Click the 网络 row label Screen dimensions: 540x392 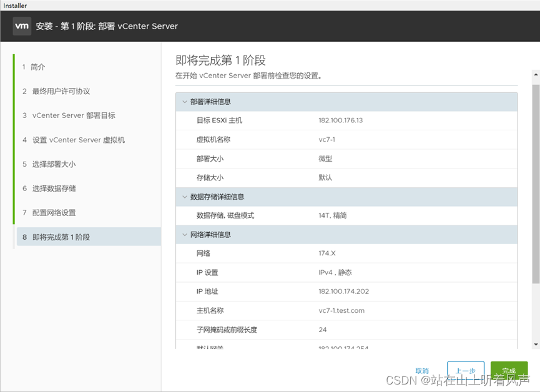click(203, 253)
